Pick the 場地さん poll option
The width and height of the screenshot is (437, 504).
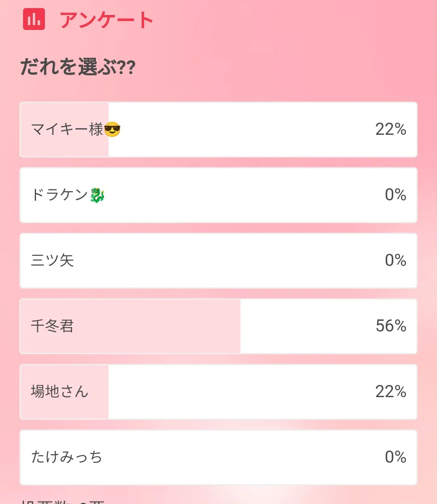tap(218, 392)
